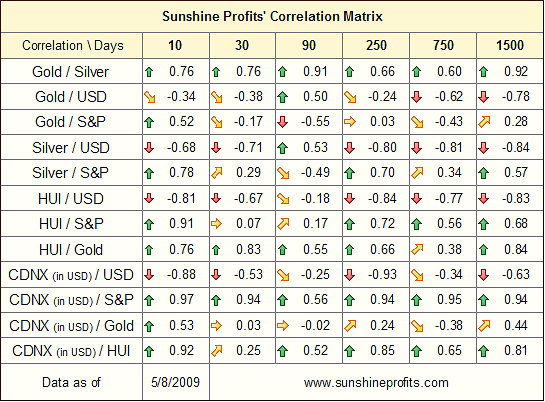Click the orange down-right arrow for Gold / USD 10-day
The width and height of the screenshot is (545, 402).
150,97
